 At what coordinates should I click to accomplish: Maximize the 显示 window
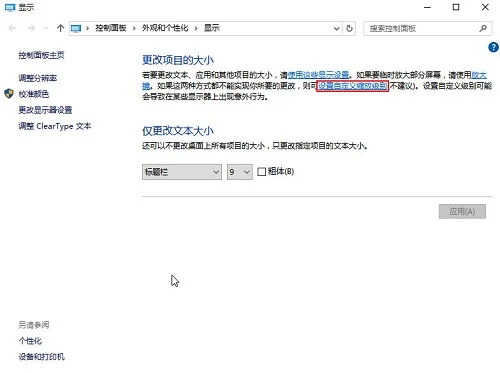(456, 7)
